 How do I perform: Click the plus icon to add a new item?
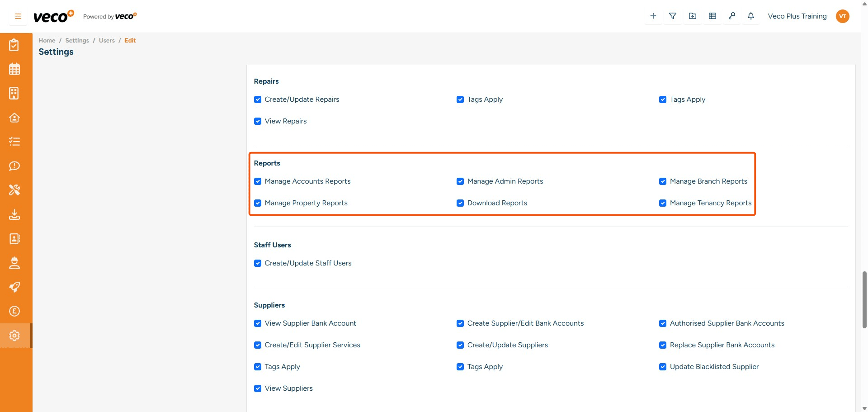(x=653, y=16)
